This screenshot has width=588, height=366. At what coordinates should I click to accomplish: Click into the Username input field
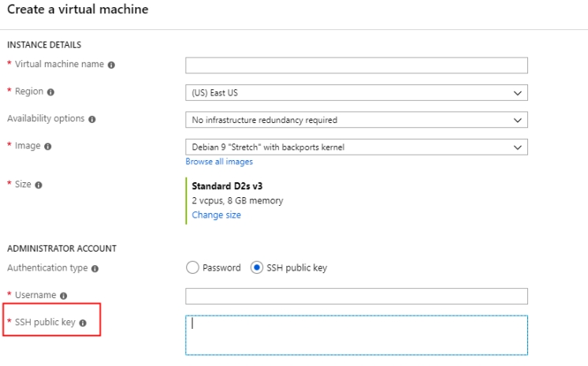356,296
